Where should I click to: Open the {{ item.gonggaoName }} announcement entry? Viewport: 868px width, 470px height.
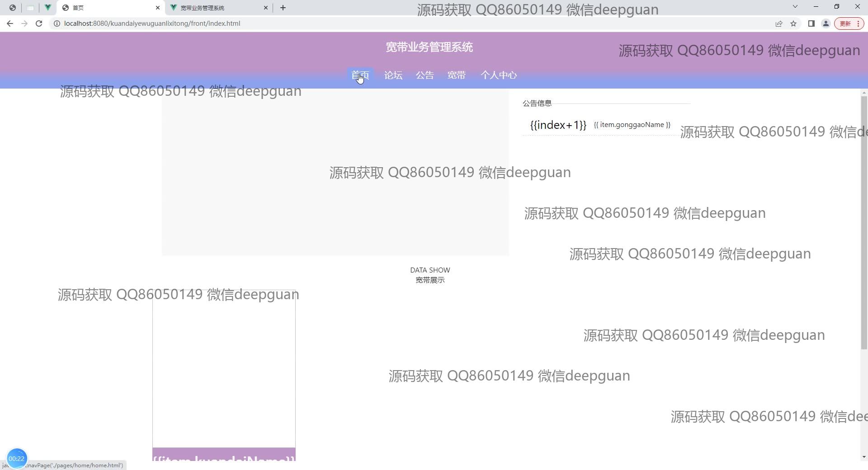(632, 125)
